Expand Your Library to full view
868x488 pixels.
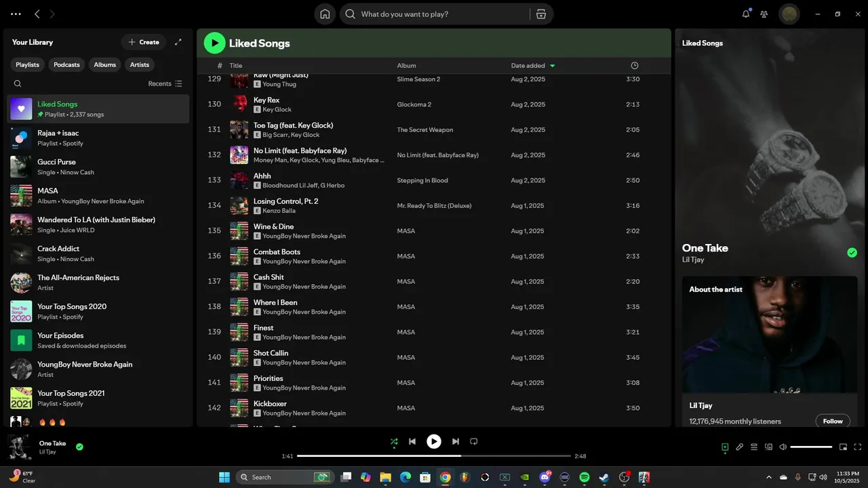[x=178, y=42]
